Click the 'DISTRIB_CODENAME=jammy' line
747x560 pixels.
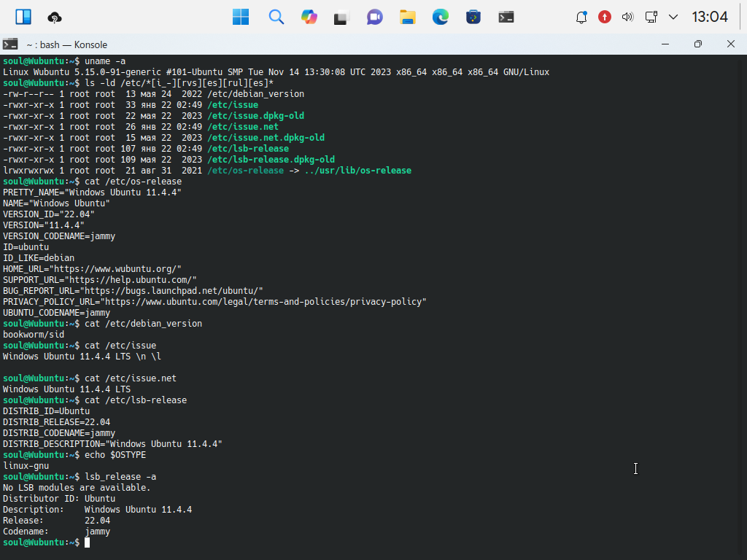pyautogui.click(x=59, y=433)
